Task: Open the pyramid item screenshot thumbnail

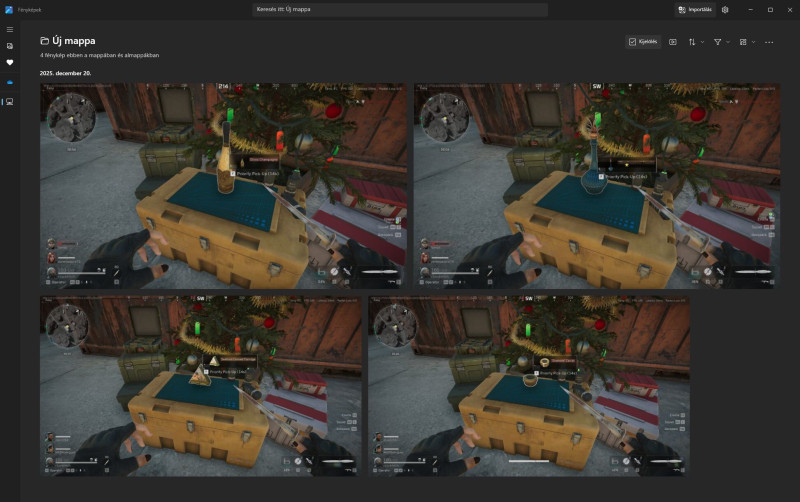Action: pos(201,386)
